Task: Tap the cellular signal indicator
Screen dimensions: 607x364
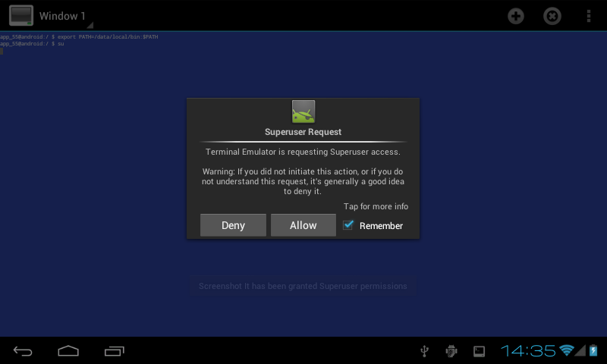Action: tap(580, 351)
